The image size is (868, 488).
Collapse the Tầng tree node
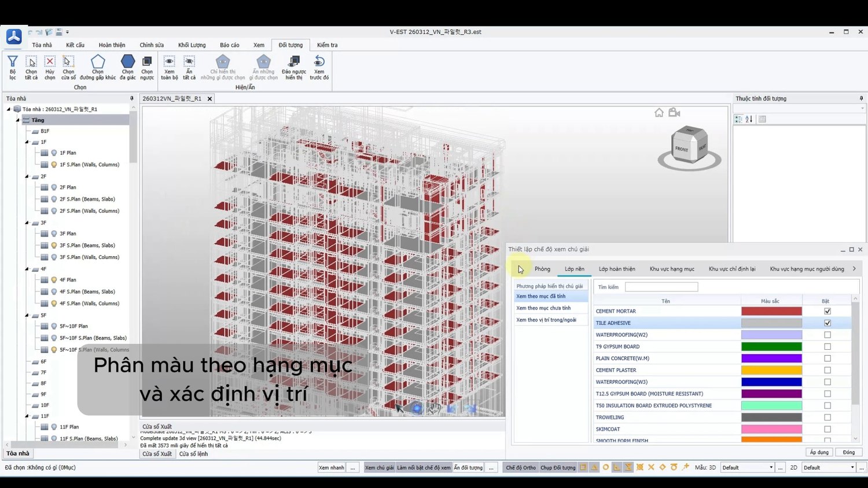coord(17,120)
